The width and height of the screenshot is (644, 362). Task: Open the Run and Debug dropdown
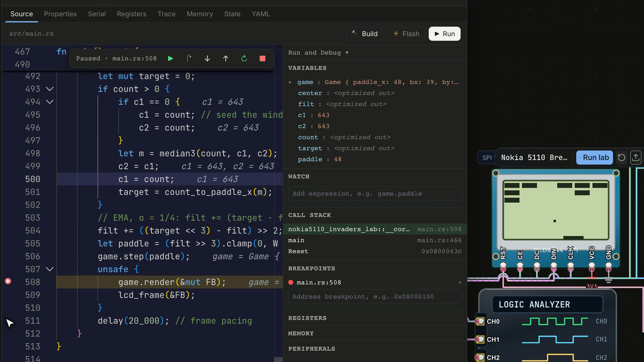[318, 53]
